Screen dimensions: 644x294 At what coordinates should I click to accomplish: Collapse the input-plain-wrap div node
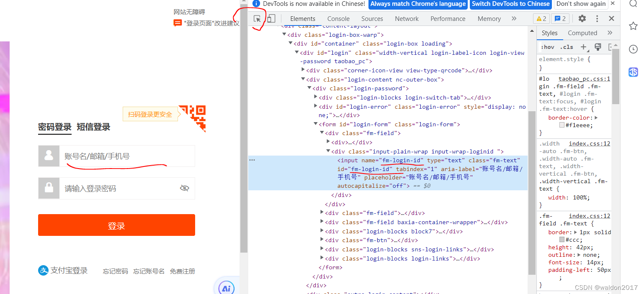click(x=328, y=151)
